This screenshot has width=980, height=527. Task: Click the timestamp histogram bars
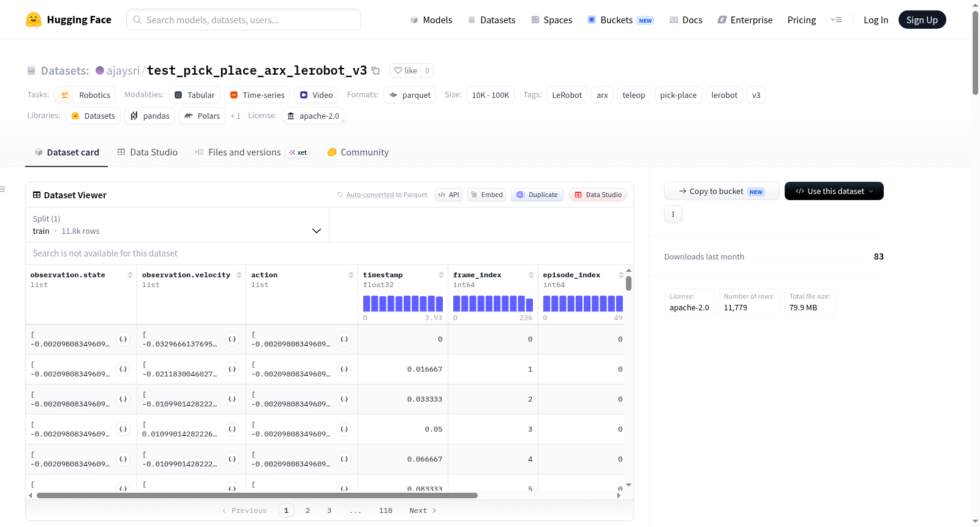coord(403,304)
